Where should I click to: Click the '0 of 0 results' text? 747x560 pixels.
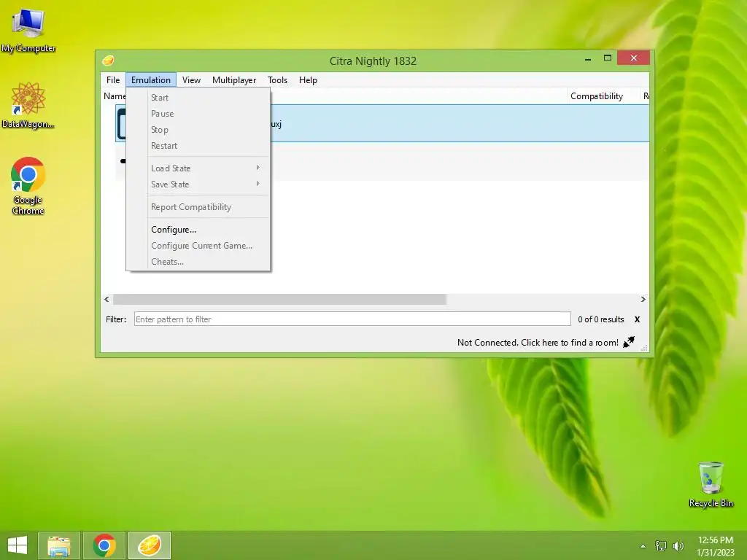pyautogui.click(x=601, y=319)
